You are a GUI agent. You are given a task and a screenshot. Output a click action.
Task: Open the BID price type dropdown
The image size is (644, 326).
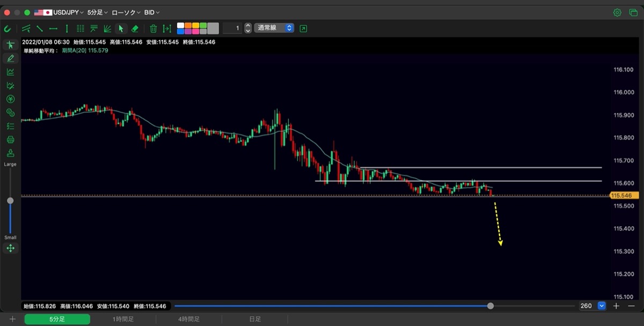pyautogui.click(x=152, y=12)
